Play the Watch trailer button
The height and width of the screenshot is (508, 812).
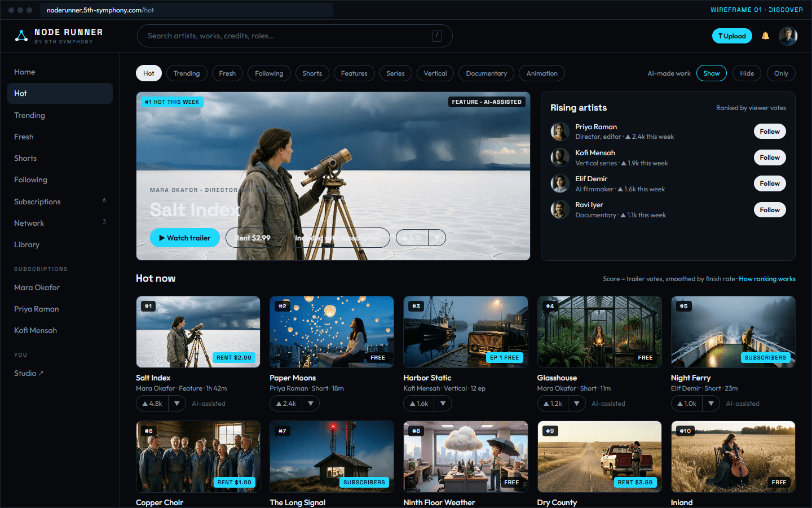pos(185,238)
